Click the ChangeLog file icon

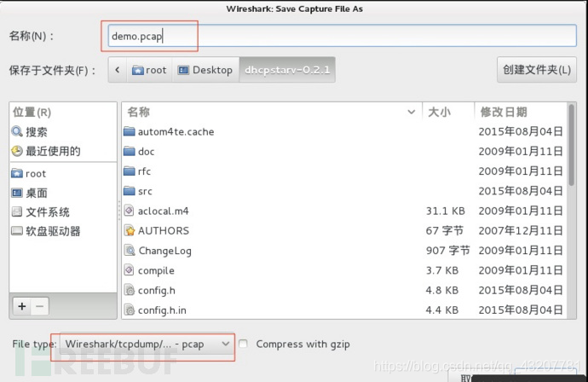tap(130, 251)
